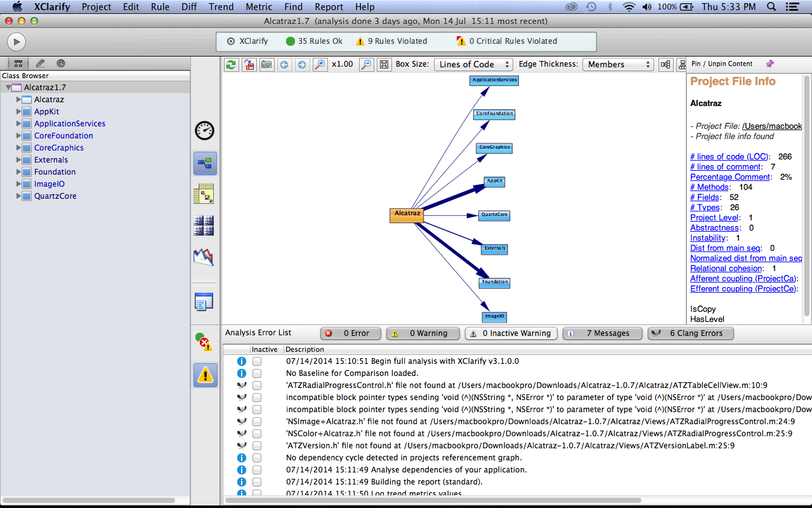Open the trend chart view
This screenshot has height=508, width=812.
(x=204, y=257)
